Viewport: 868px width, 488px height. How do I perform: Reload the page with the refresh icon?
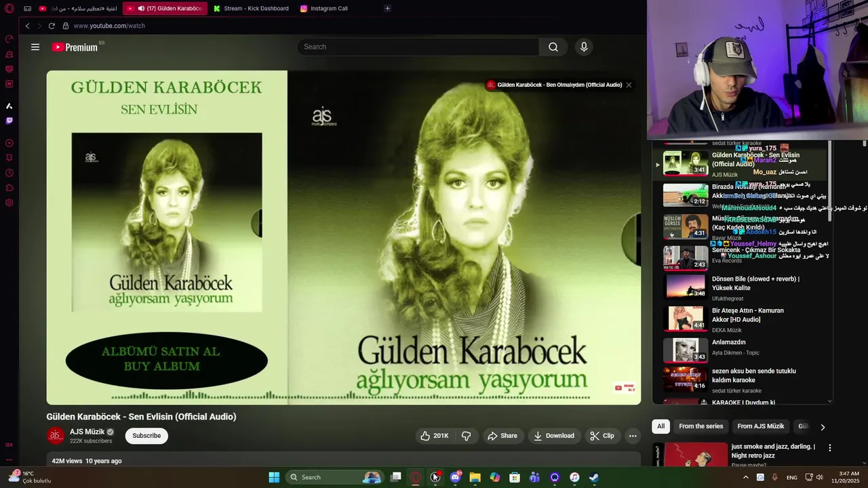point(52,26)
